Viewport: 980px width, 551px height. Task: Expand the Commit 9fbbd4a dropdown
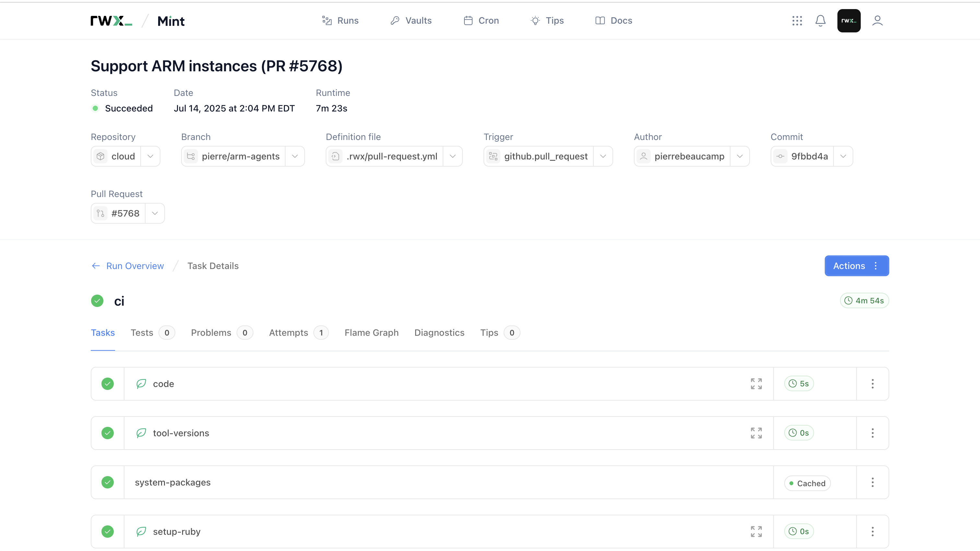point(843,157)
